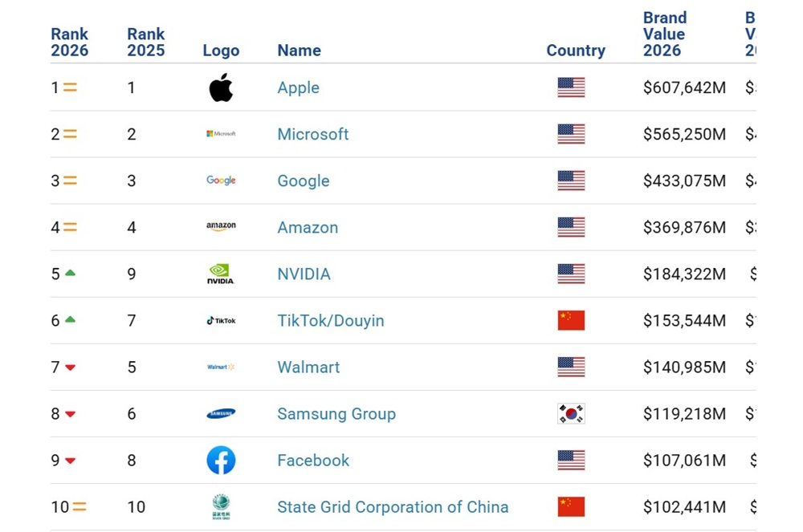Click the State Grid logo icon
Screen dimensions: 803x532
[221, 507]
